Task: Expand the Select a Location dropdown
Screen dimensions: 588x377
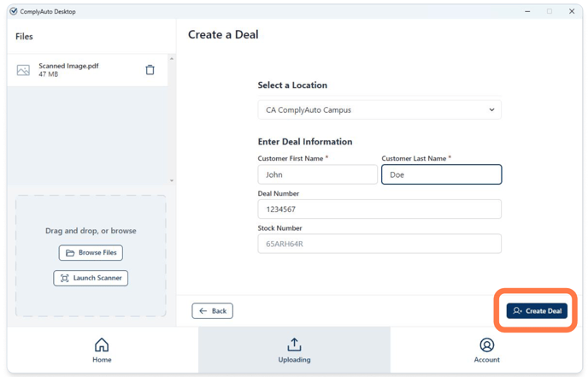Action: [379, 110]
